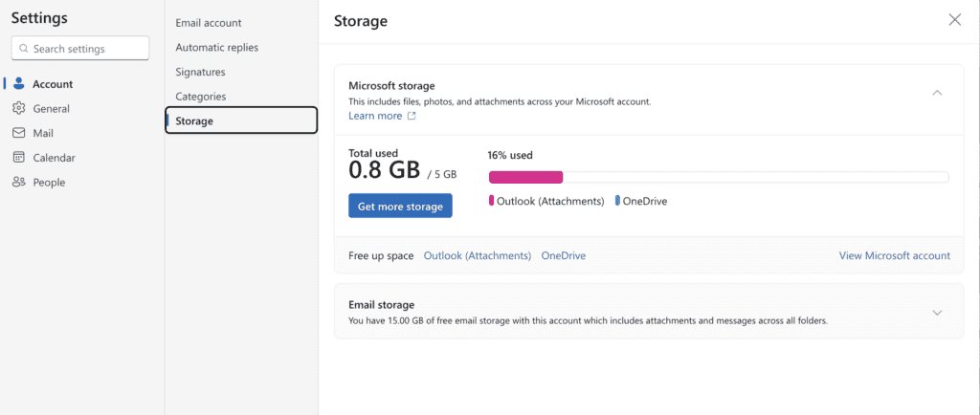The height and width of the screenshot is (415, 980).
Task: Open Categories settings
Action: click(201, 97)
